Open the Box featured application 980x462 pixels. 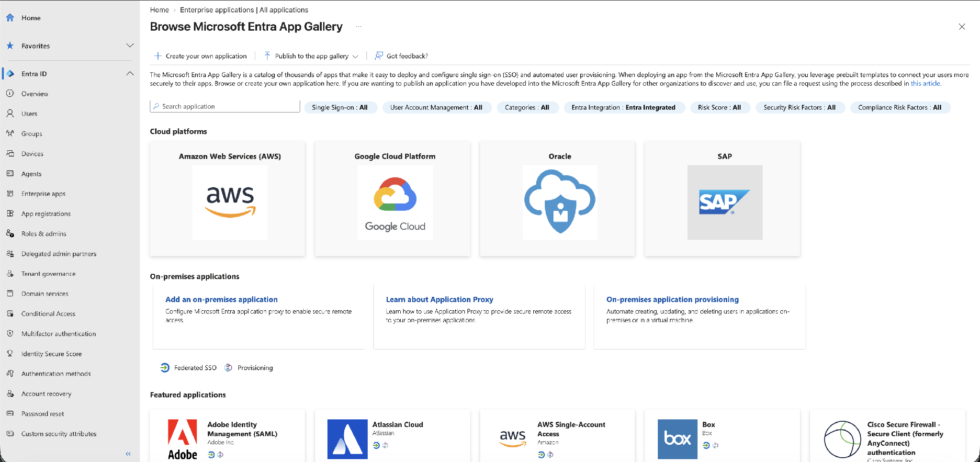pos(722,436)
